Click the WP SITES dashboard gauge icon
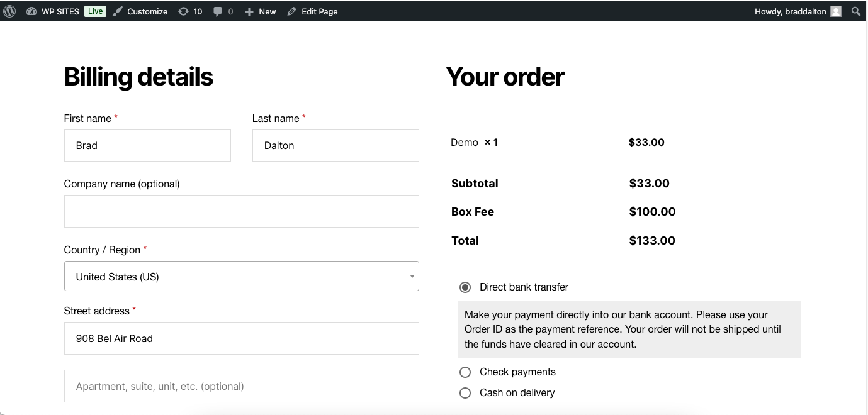Image resolution: width=868 pixels, height=415 pixels. 31,11
